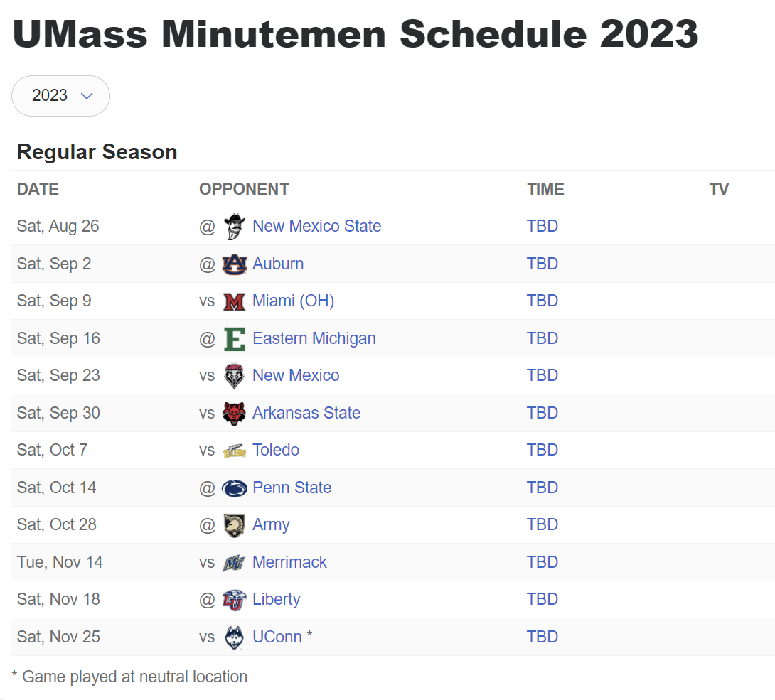The image size is (775, 700).
Task: Open the 2023 season year dropdown
Action: click(61, 96)
